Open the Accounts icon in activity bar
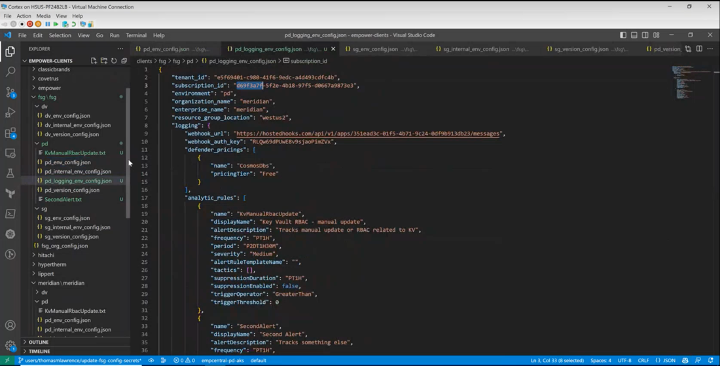The image size is (720, 366). (x=10, y=325)
